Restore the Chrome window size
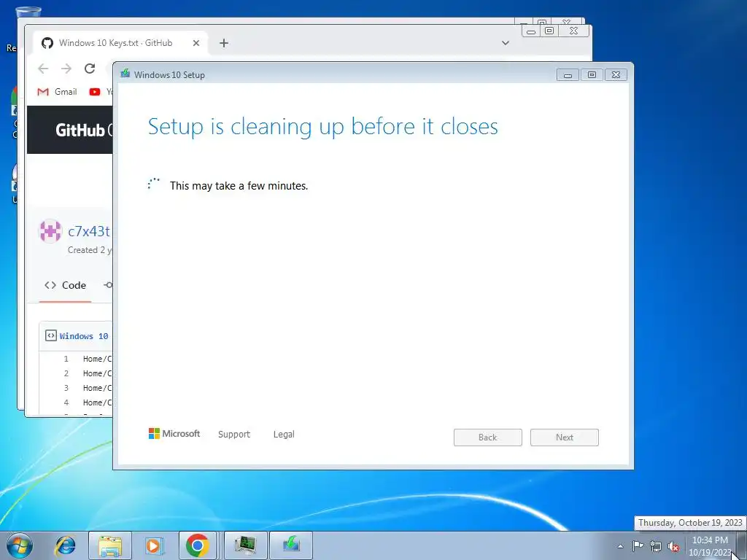This screenshot has width=747, height=560. tap(549, 31)
